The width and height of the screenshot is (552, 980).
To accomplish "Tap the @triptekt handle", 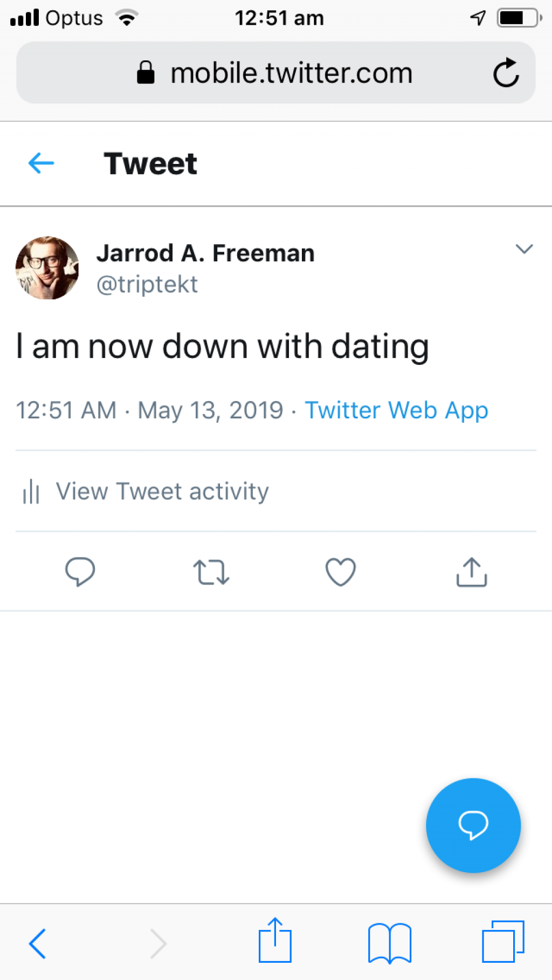I will 147,284.
